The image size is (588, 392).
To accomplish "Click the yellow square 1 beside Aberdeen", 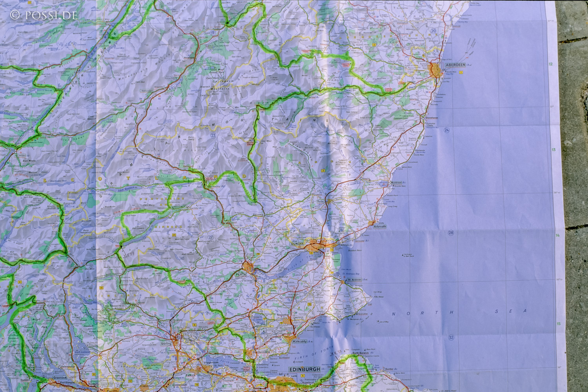I will click(461, 73).
